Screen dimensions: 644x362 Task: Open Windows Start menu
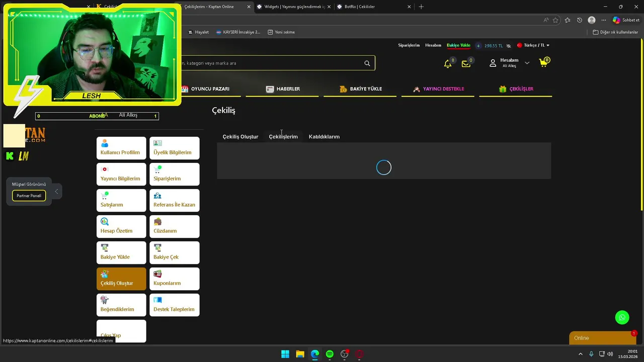pyautogui.click(x=285, y=354)
